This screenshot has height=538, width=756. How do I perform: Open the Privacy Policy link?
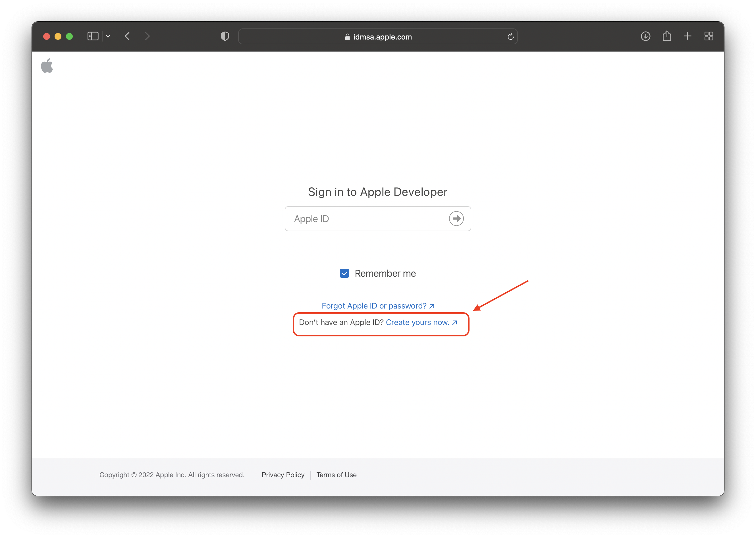pos(283,475)
